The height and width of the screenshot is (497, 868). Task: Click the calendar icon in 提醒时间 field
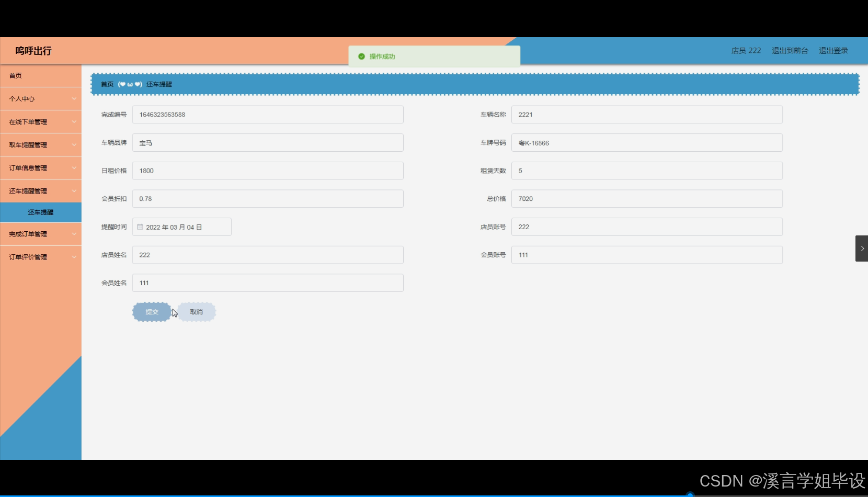pos(140,227)
